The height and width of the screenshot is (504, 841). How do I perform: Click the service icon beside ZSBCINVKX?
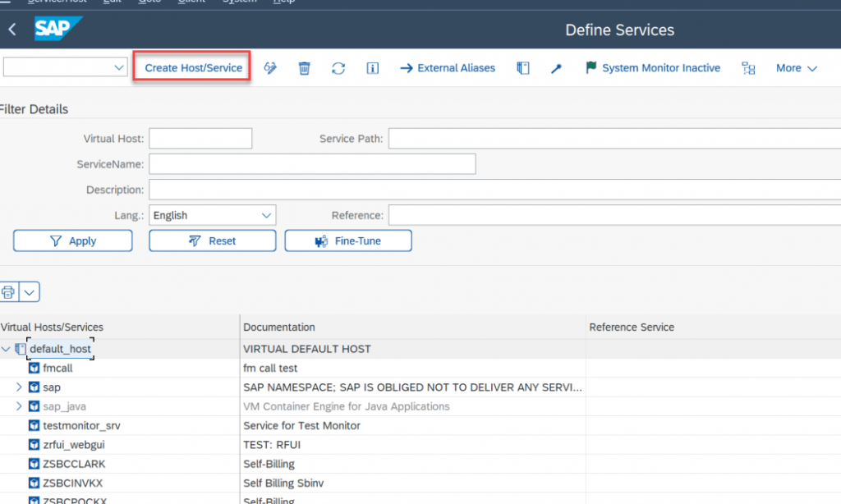(x=34, y=483)
